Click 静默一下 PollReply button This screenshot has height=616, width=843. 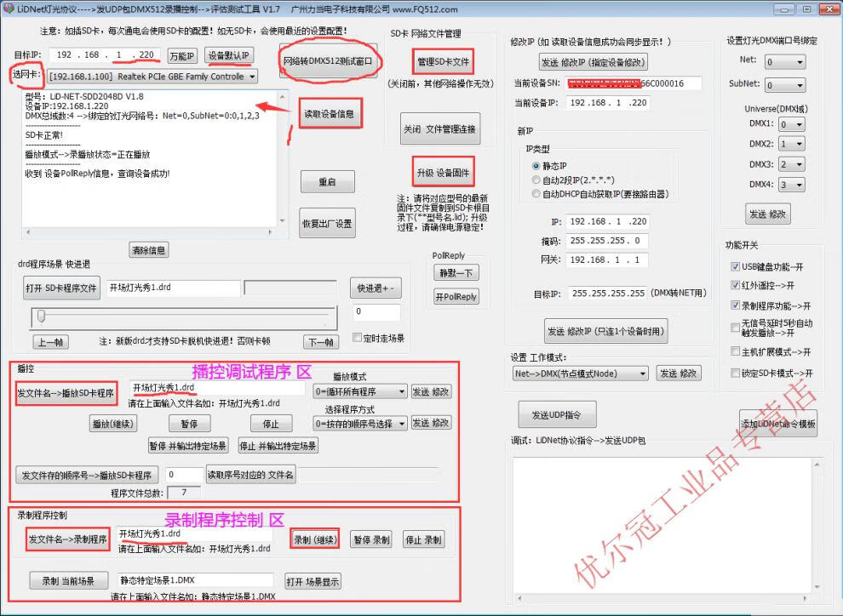tap(456, 273)
